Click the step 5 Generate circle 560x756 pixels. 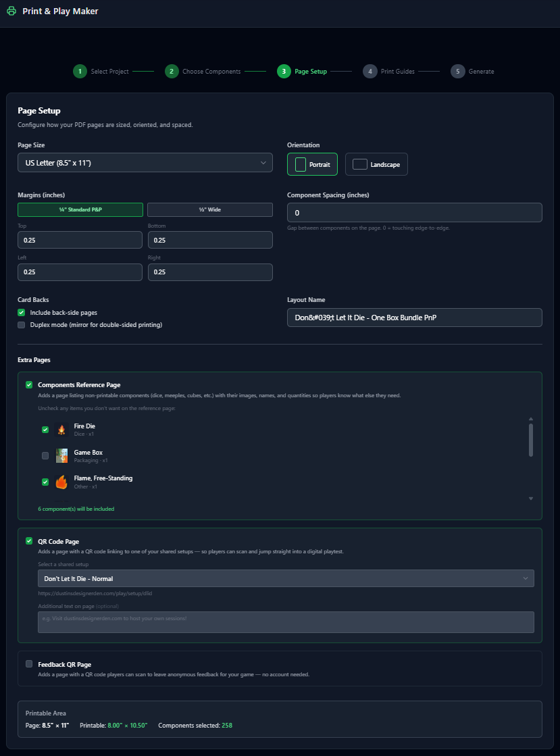point(457,70)
